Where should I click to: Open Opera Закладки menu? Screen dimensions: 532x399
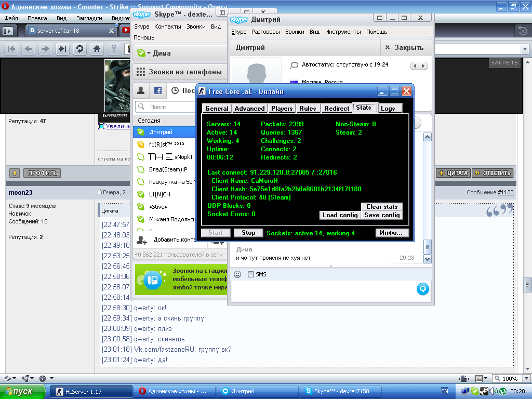click(x=89, y=18)
